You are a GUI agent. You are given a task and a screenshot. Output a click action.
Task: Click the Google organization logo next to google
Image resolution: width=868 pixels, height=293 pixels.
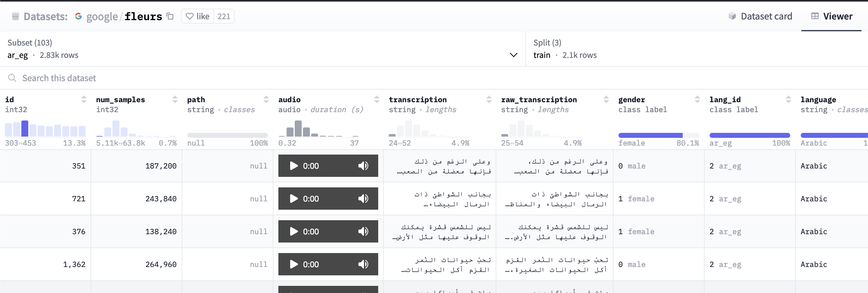coord(78,16)
